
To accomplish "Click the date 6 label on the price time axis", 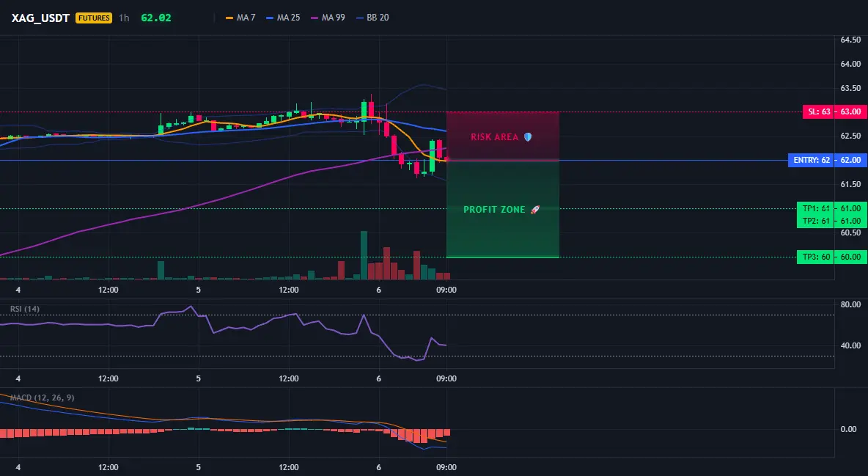I will 378,290.
